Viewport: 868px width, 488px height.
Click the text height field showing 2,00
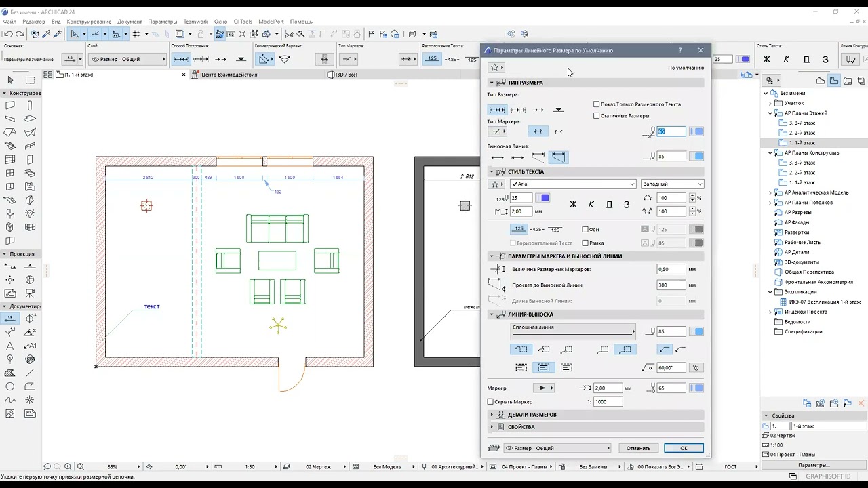pyautogui.click(x=521, y=211)
